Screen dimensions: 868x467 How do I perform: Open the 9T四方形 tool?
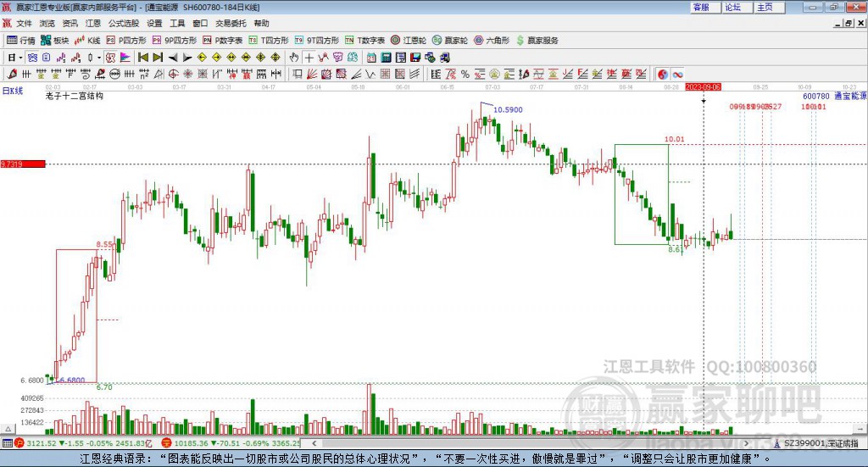317,41
